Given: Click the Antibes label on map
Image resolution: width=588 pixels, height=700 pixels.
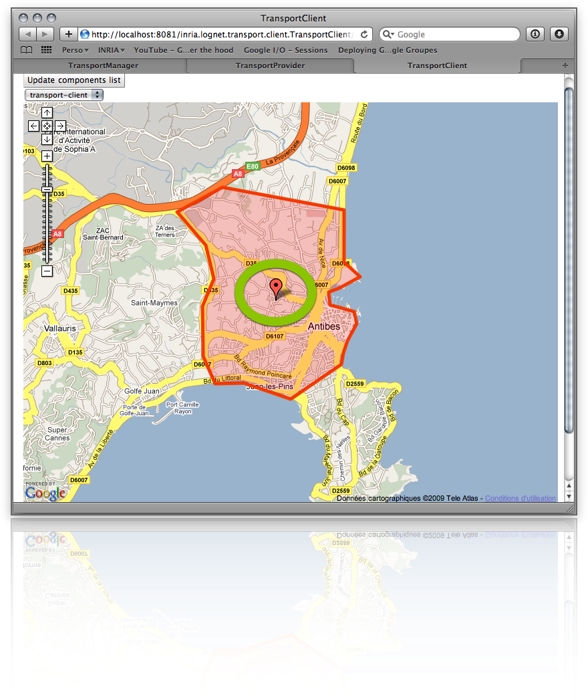Looking at the screenshot, I should click(324, 326).
